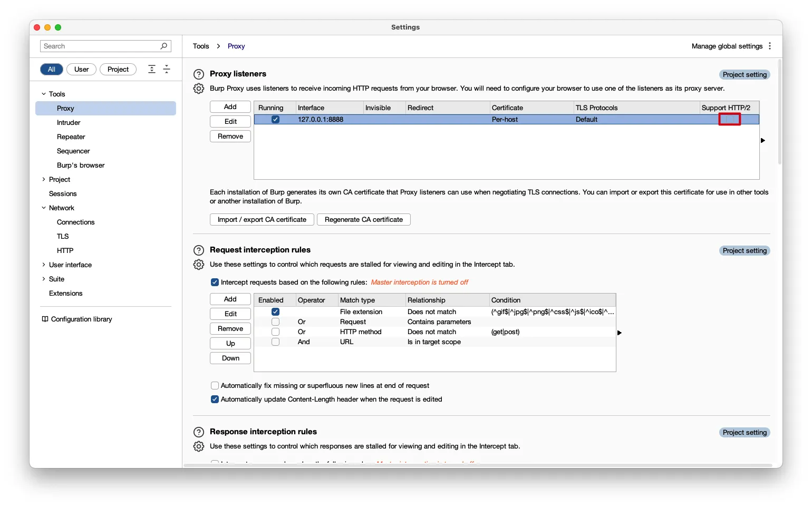Open Request interception rules help icon
Image resolution: width=812 pixels, height=507 pixels.
pyautogui.click(x=199, y=250)
